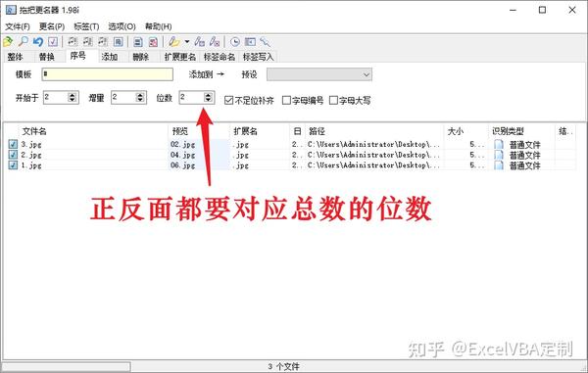Select the file name 2.jpg

pos(31,155)
